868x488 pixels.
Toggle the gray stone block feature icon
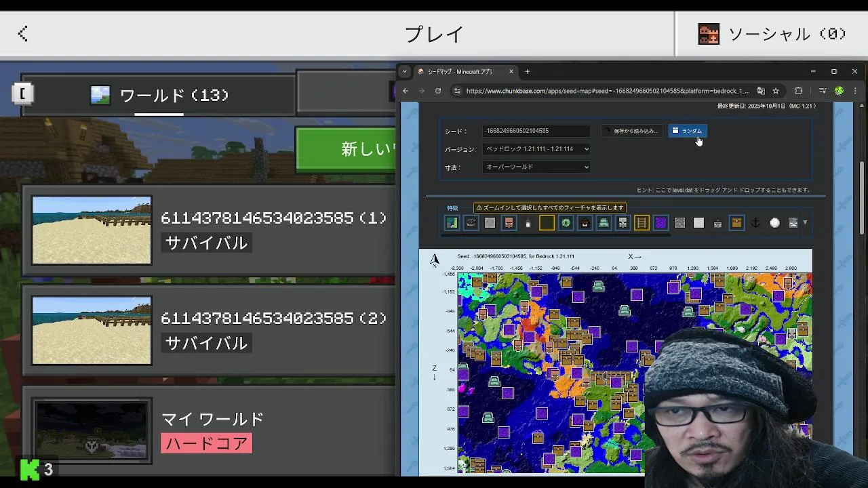tap(490, 222)
